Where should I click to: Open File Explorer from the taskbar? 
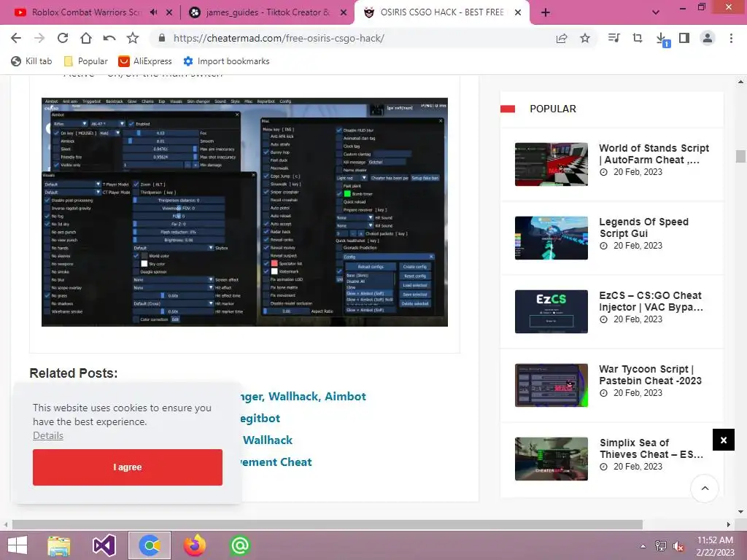click(x=59, y=545)
